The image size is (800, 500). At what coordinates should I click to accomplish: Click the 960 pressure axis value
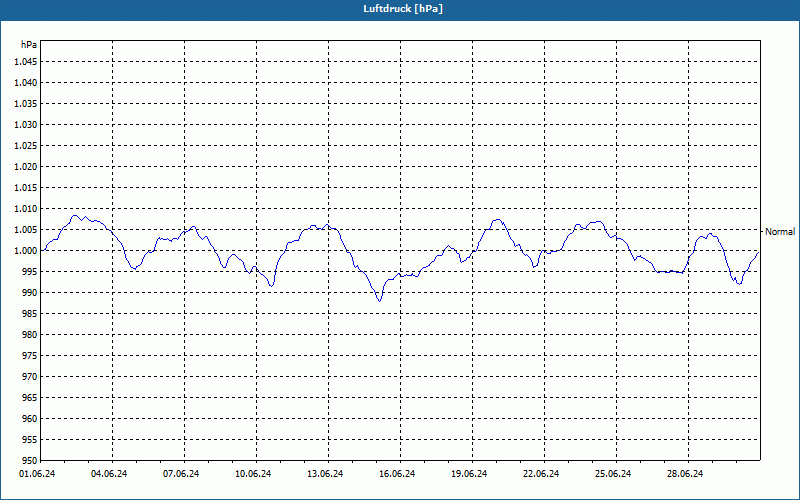point(30,418)
